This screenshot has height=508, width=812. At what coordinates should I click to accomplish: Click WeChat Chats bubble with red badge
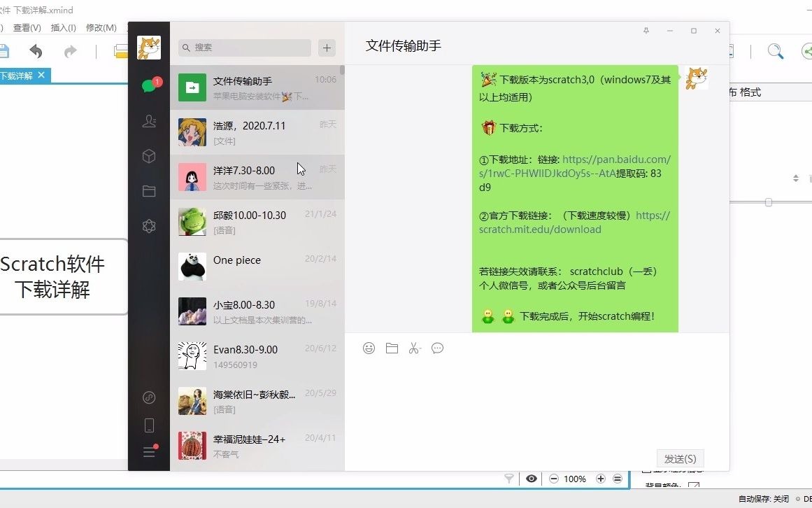(149, 86)
